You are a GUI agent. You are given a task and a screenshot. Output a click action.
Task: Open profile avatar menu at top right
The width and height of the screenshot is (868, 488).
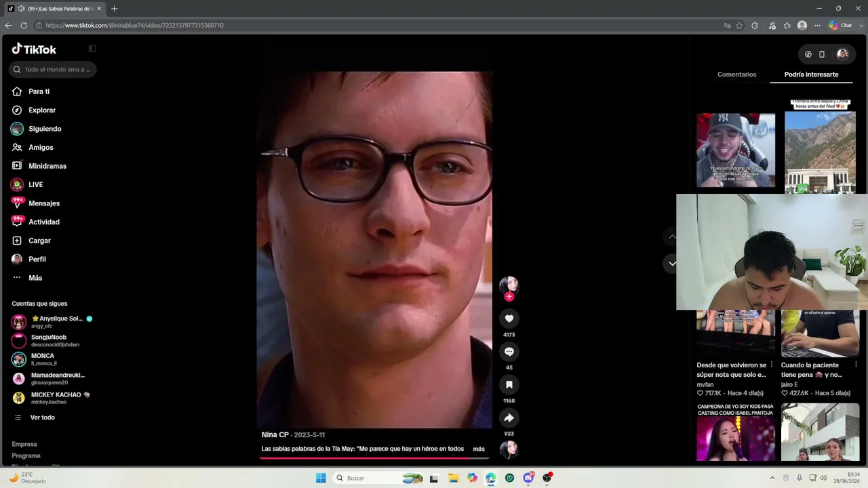[x=842, y=54]
